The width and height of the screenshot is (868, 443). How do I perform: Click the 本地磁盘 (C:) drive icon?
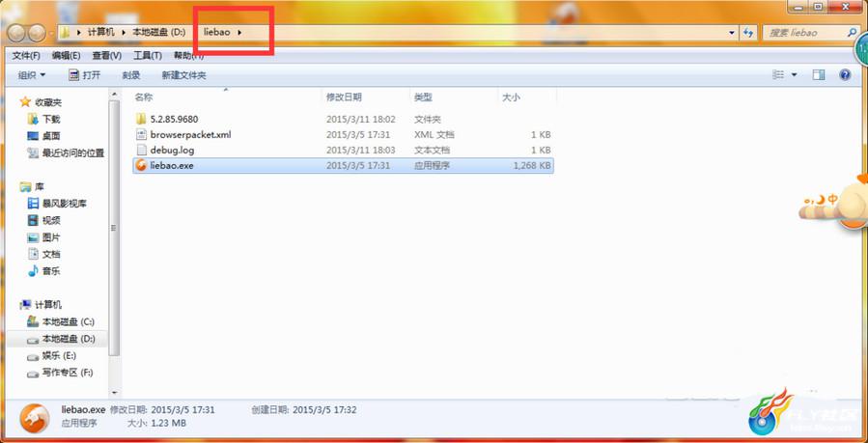coord(33,321)
